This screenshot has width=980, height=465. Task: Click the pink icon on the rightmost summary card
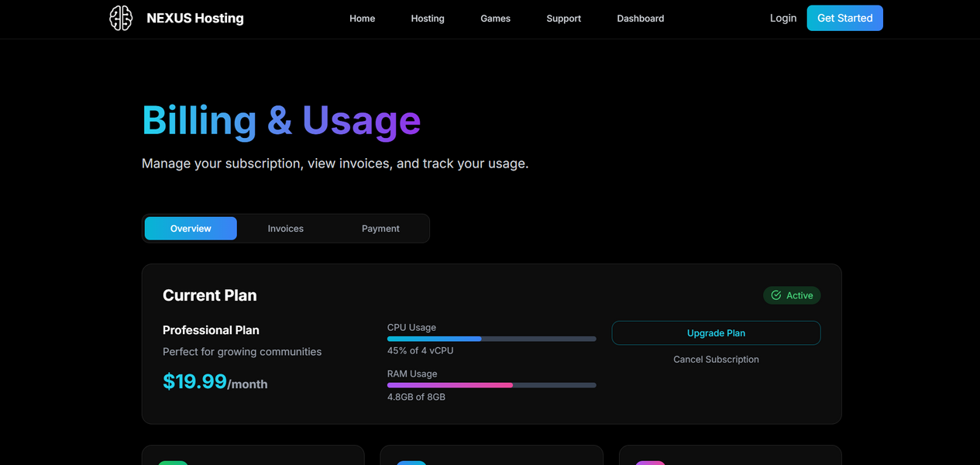click(x=650, y=463)
